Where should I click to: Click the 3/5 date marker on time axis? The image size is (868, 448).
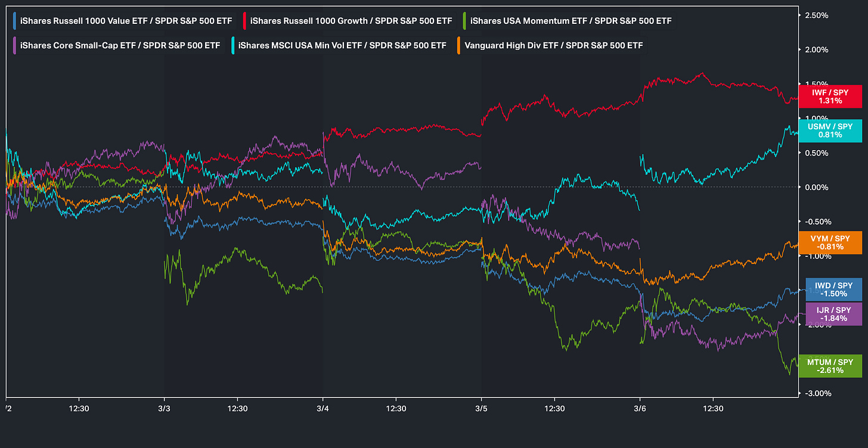pyautogui.click(x=481, y=409)
